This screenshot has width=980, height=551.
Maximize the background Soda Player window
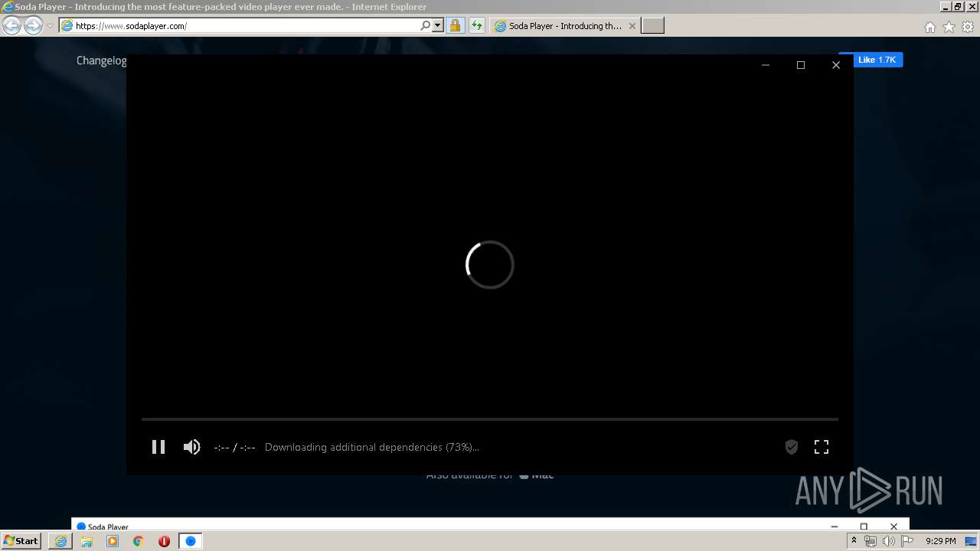tap(864, 527)
